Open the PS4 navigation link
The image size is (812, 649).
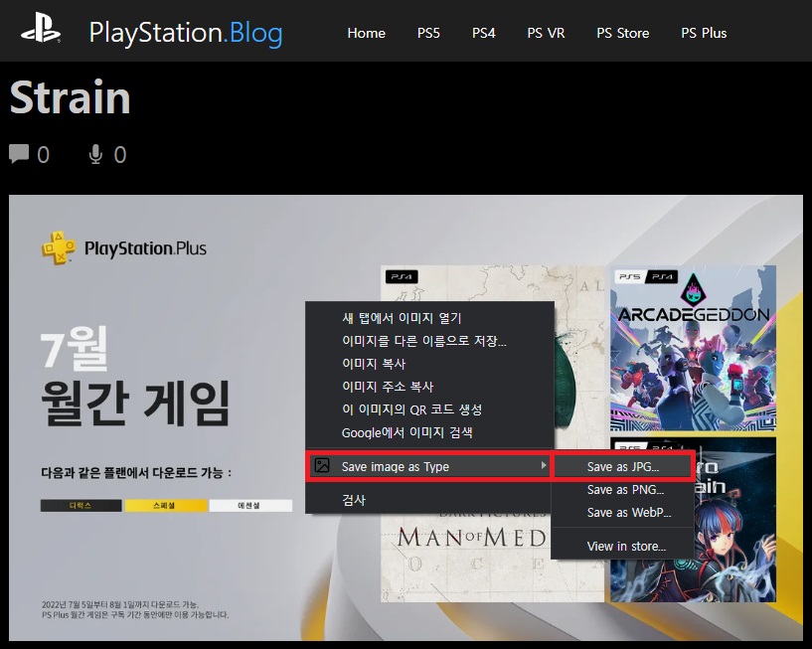coord(483,33)
